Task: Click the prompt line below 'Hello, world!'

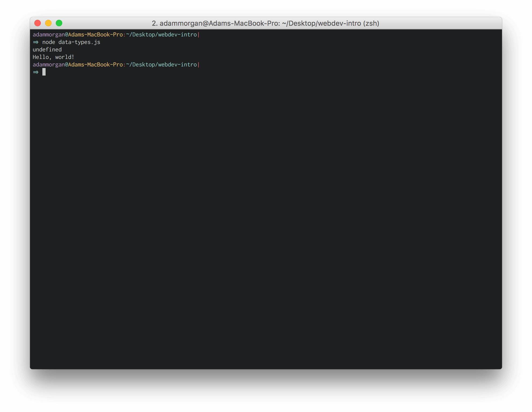Action: pyautogui.click(x=116, y=65)
